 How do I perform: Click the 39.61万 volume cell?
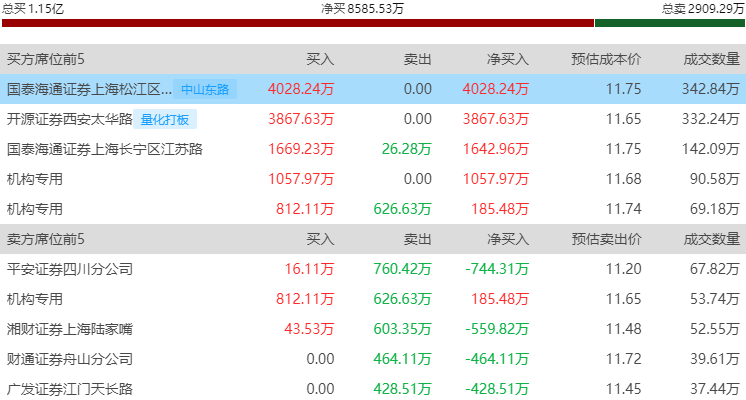715,359
